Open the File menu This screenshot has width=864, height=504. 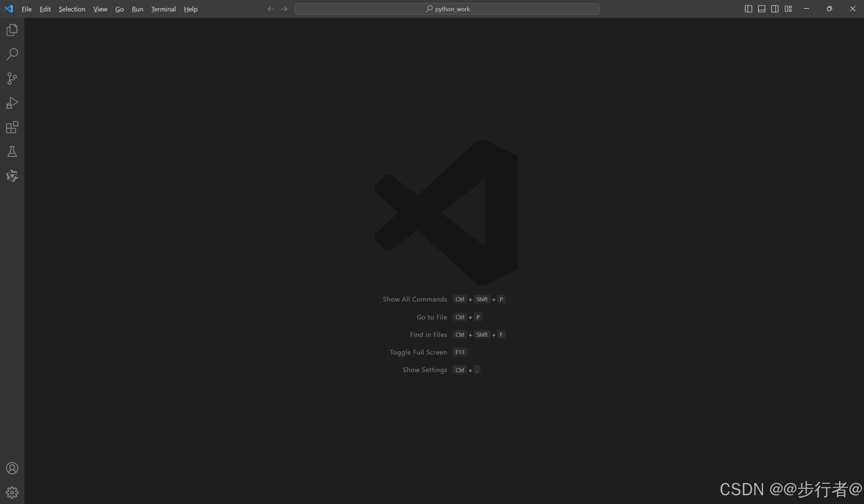pyautogui.click(x=26, y=9)
